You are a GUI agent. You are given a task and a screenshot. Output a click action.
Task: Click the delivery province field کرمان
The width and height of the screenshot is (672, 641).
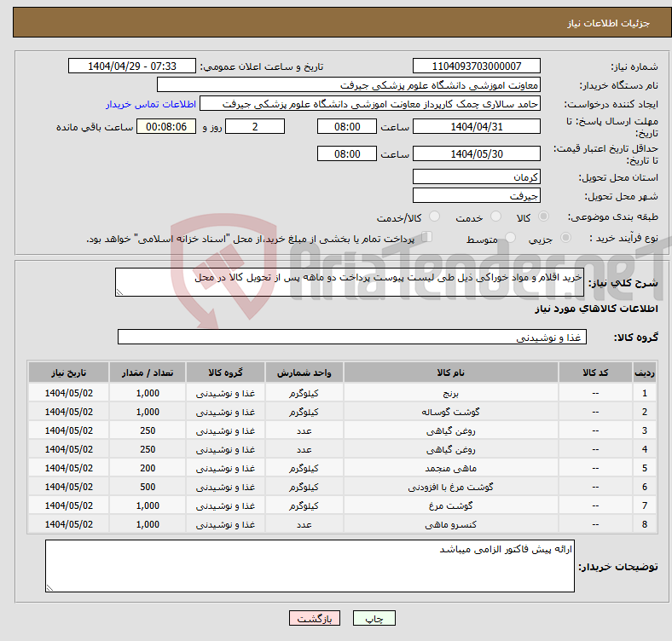point(476,176)
